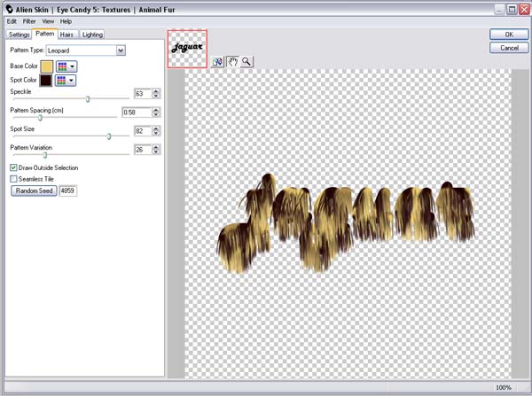Click the furry jaguar text in preview

click(346, 223)
